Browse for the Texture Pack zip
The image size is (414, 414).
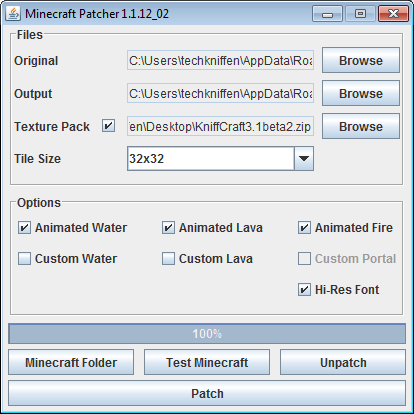[361, 126]
